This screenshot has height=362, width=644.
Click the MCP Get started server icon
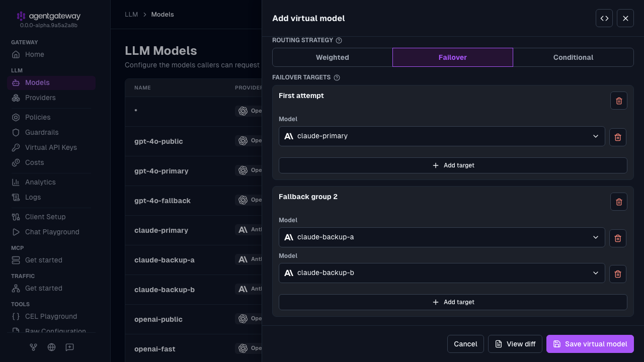point(16,260)
